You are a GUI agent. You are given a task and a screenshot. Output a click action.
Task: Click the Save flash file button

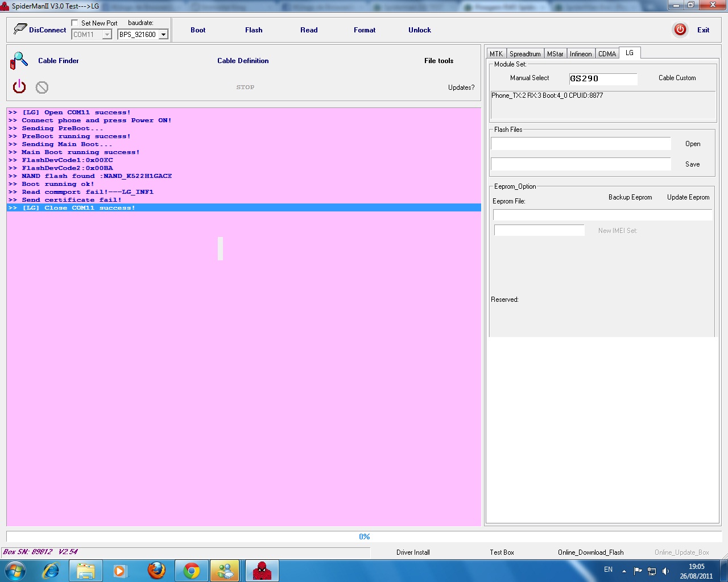click(x=693, y=164)
